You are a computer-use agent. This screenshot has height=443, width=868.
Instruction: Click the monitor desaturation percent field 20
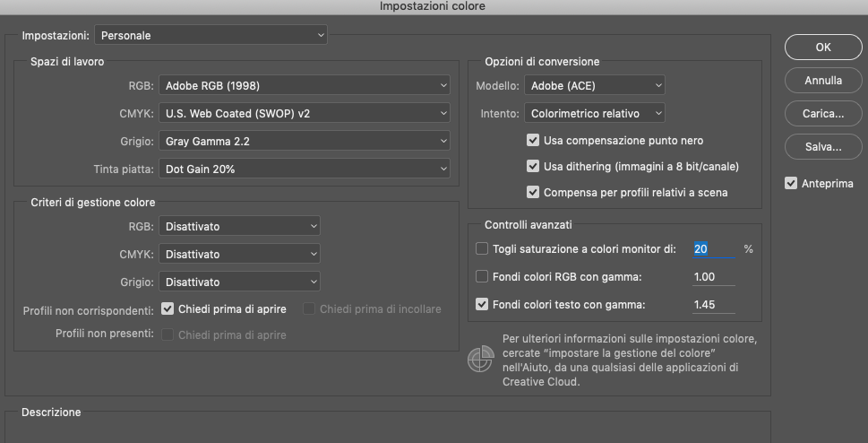[714, 249]
